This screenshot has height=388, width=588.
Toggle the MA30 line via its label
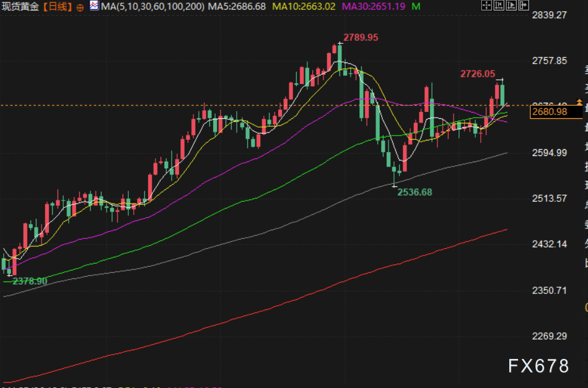(374, 6)
